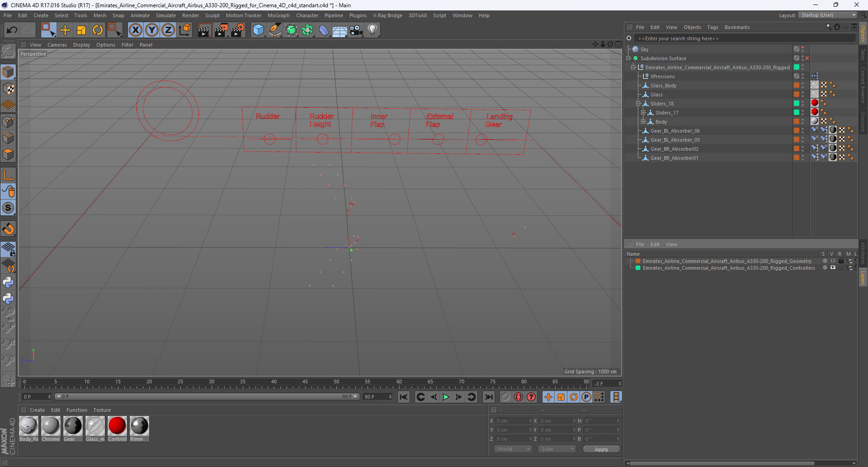Screen dimensions: 868x467
Task: Click frame 45 on timeline ruler
Action: coord(305,382)
